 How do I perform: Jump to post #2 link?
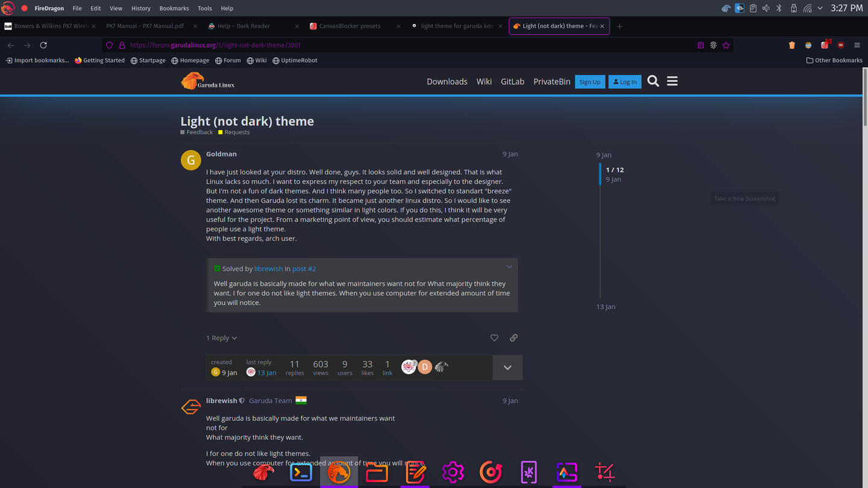coord(304,269)
